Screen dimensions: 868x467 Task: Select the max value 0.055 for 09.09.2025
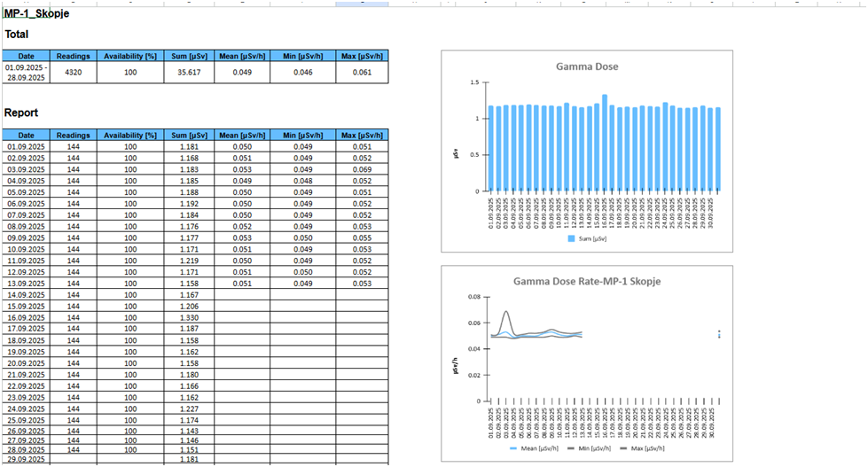362,237
